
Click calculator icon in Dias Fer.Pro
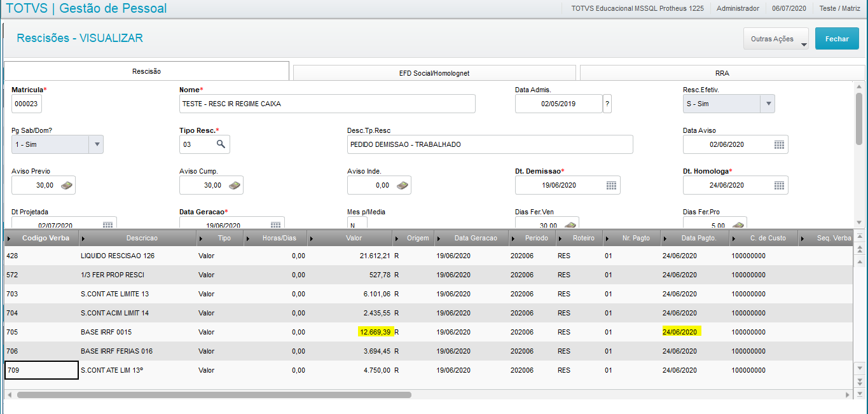coord(738,224)
